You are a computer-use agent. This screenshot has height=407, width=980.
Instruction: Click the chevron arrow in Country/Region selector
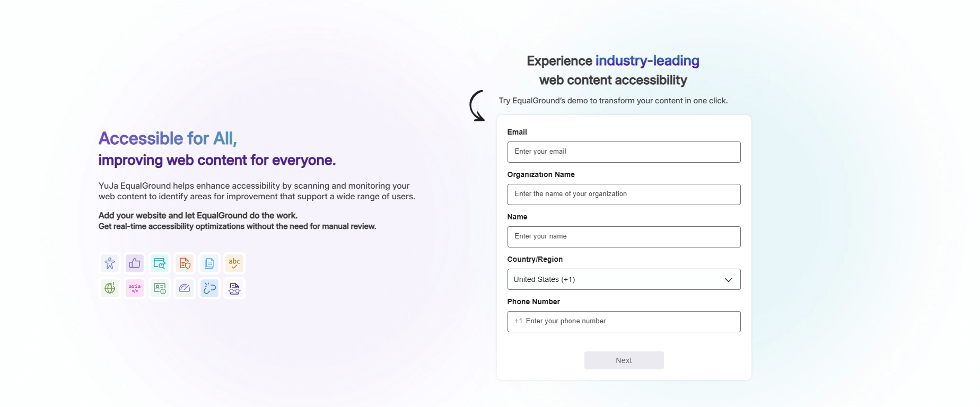[729, 280]
